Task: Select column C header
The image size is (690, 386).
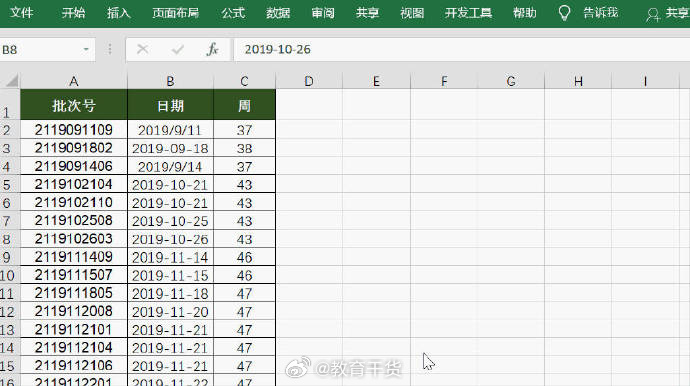Action: (x=244, y=81)
